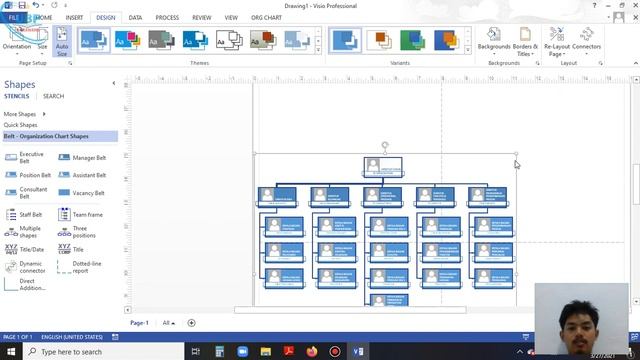Apply the orange-brown theme thumbnail
The width and height of the screenshot is (640, 360).
pyautogui.click(x=263, y=40)
